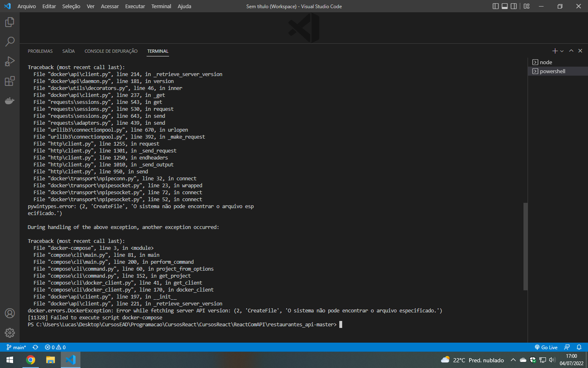Click the feedback icon in status bar
588x368 pixels.
(x=567, y=347)
